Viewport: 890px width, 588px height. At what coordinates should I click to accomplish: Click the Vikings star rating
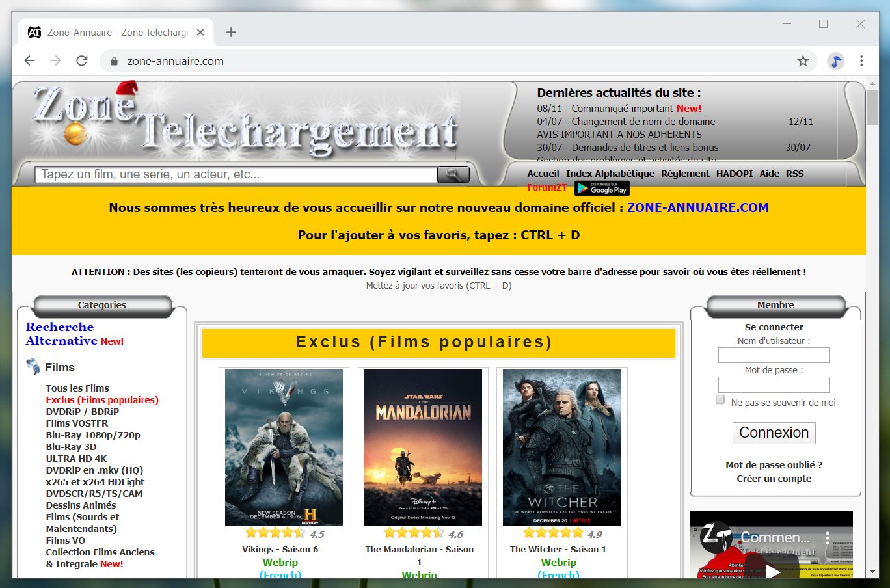(275, 533)
